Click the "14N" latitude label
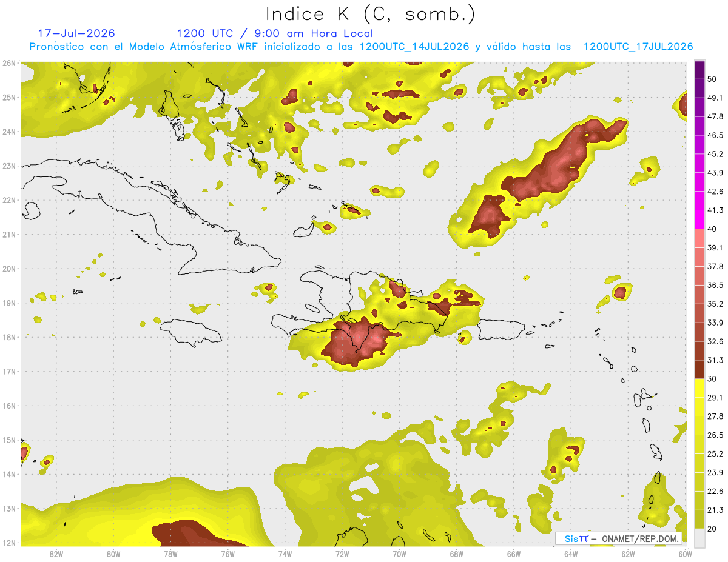728x562 pixels. [x=9, y=474]
